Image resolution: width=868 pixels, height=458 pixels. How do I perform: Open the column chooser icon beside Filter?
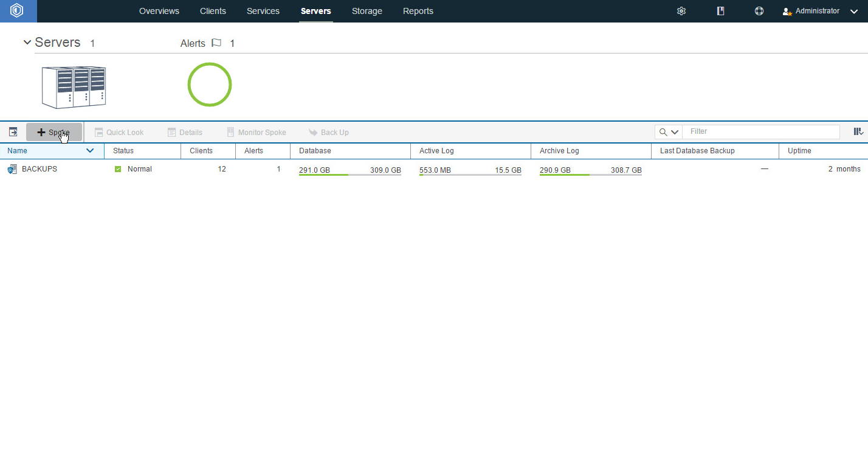(x=858, y=132)
